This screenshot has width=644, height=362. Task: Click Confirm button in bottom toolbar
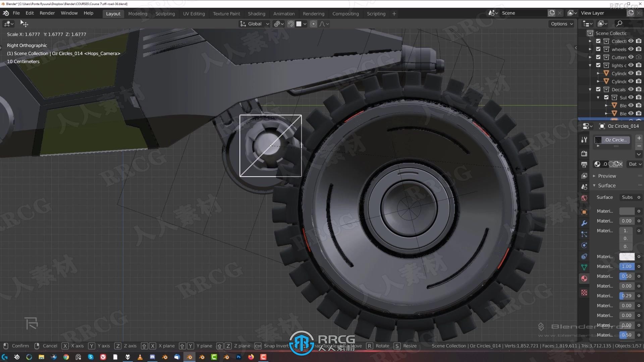point(21,346)
